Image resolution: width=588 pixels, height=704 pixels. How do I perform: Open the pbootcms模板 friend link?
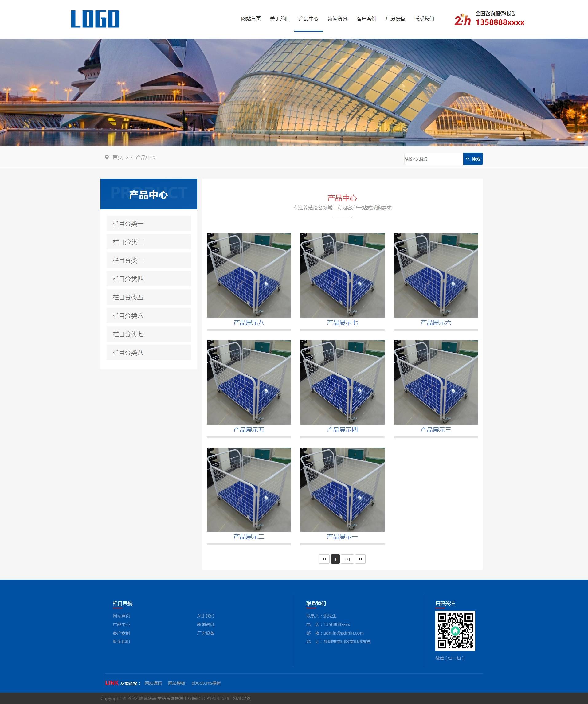[206, 683]
